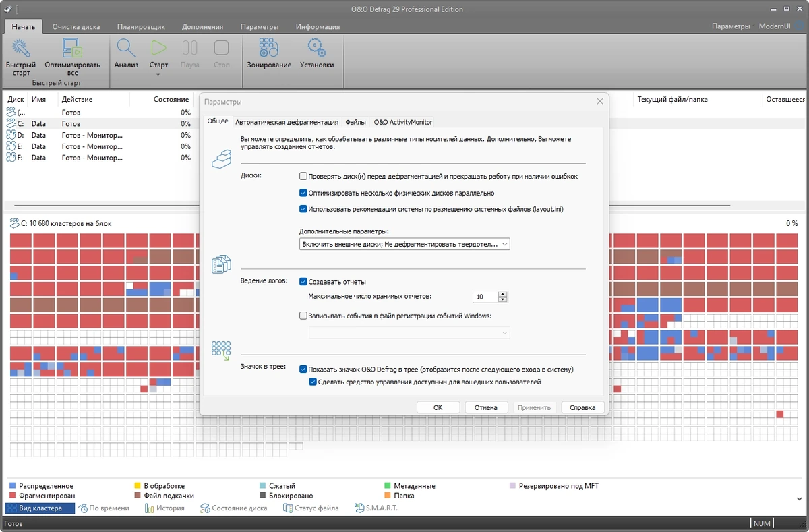Open Дополнения ribbon tab
The image size is (809, 532).
click(202, 27)
